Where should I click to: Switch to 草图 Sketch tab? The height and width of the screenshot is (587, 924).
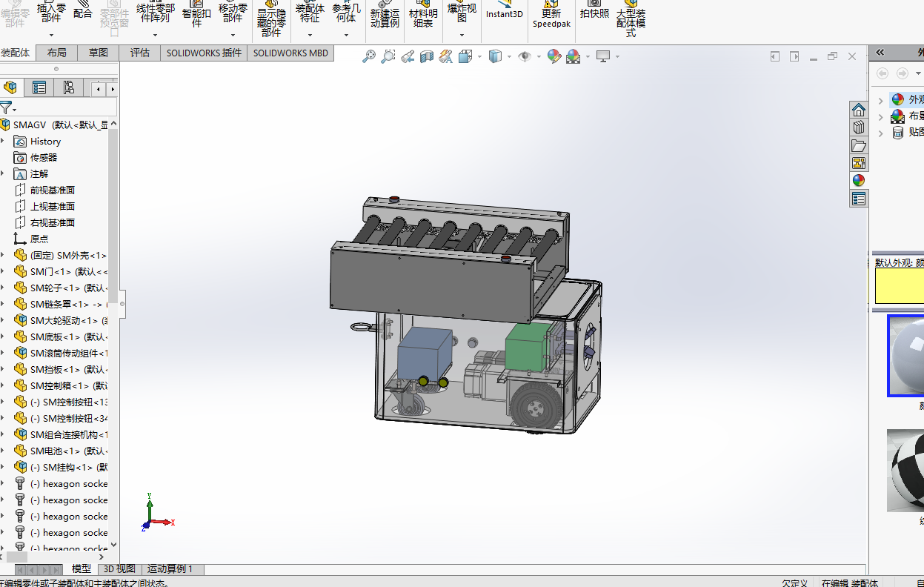coord(99,53)
